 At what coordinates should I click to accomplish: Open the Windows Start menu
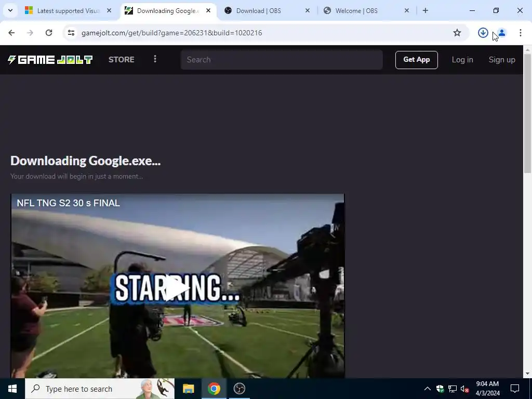[x=12, y=389]
